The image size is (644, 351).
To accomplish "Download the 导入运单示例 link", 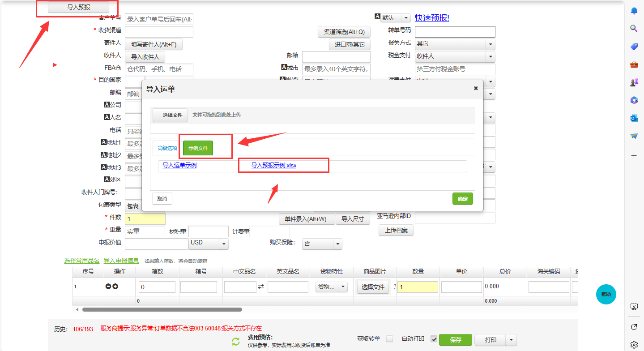I will [x=179, y=165].
